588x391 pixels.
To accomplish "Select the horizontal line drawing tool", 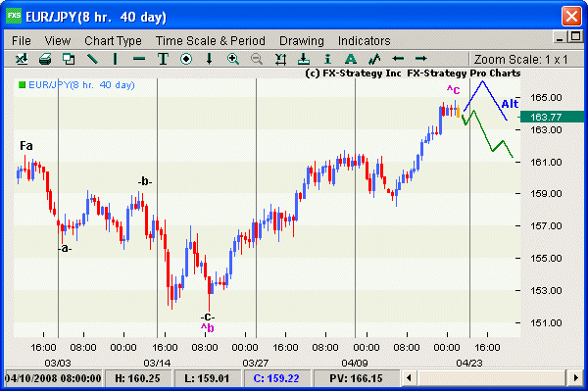I will (139, 59).
